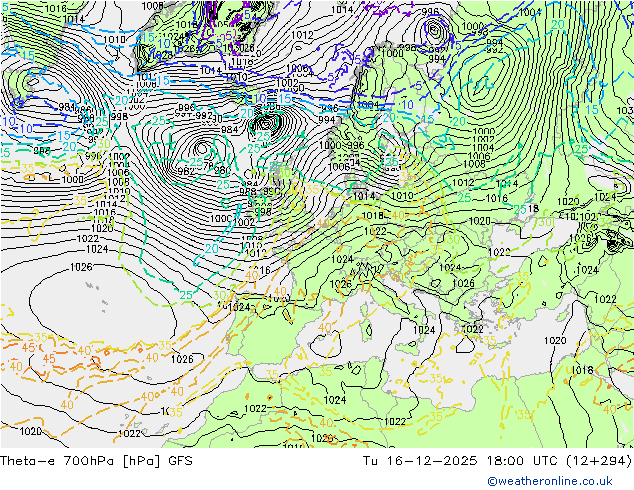Click the 982 pressure label in Atlantic low
The height and width of the screenshot is (490, 634).
[186, 171]
